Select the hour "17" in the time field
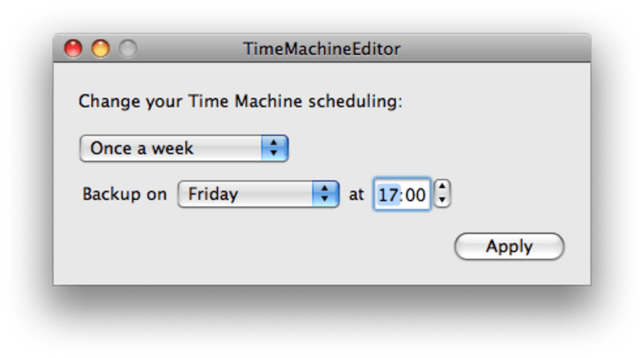Screen dimensions: 644x358 coord(388,194)
